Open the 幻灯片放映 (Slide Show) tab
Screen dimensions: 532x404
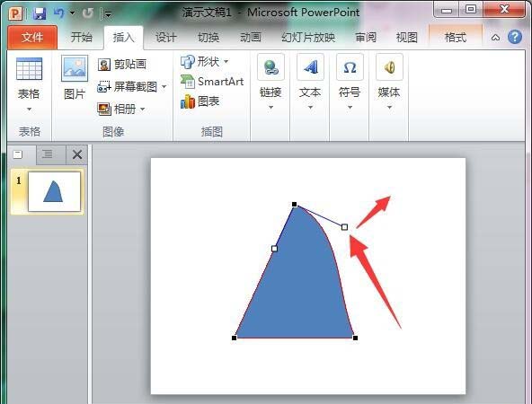(x=308, y=38)
